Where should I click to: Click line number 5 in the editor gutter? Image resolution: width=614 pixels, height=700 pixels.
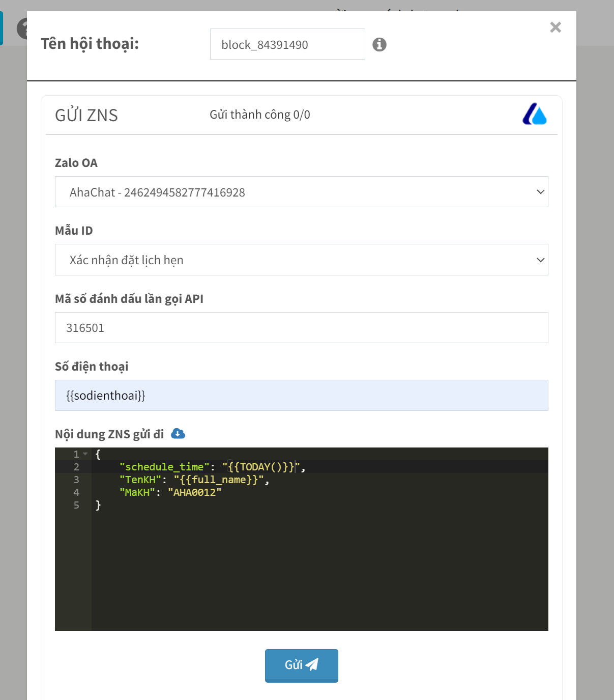pos(76,505)
